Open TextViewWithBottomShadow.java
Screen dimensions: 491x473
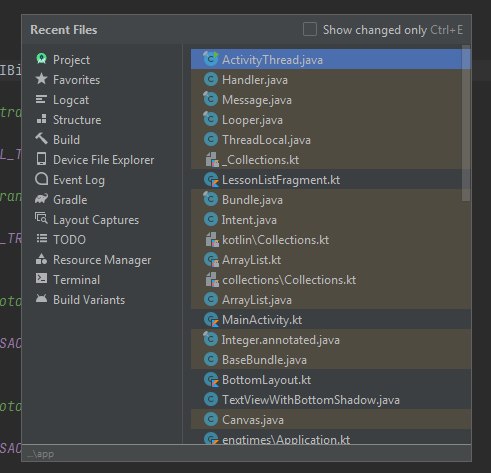(330, 399)
